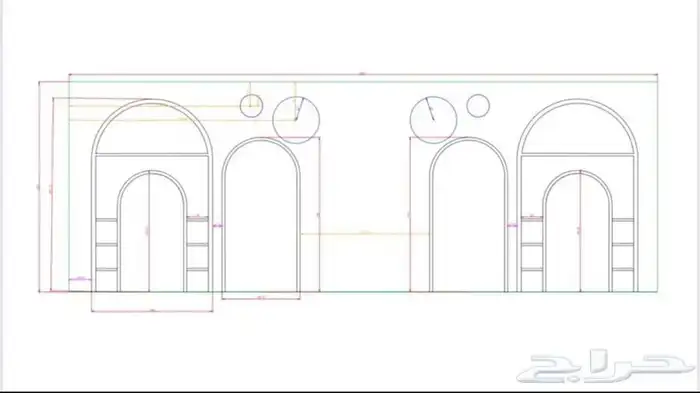700x393 pixels.
Task: Select the right large circle with radius line
Action: [433, 120]
